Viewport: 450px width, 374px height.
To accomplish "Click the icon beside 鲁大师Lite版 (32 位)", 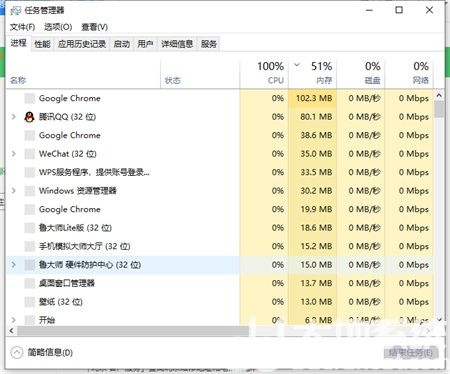I will pyautogui.click(x=30, y=228).
